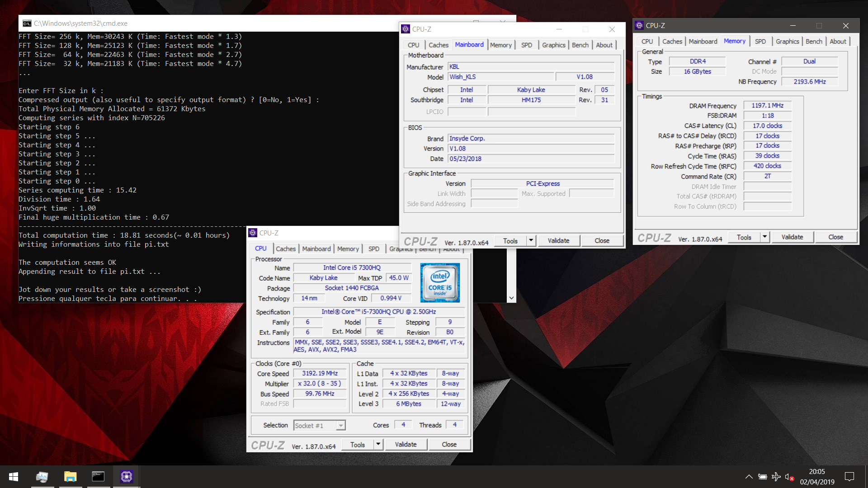Expand the Tools dropdown arrow in the CPU window
Viewport: 868px width, 488px height.
pyautogui.click(x=378, y=445)
